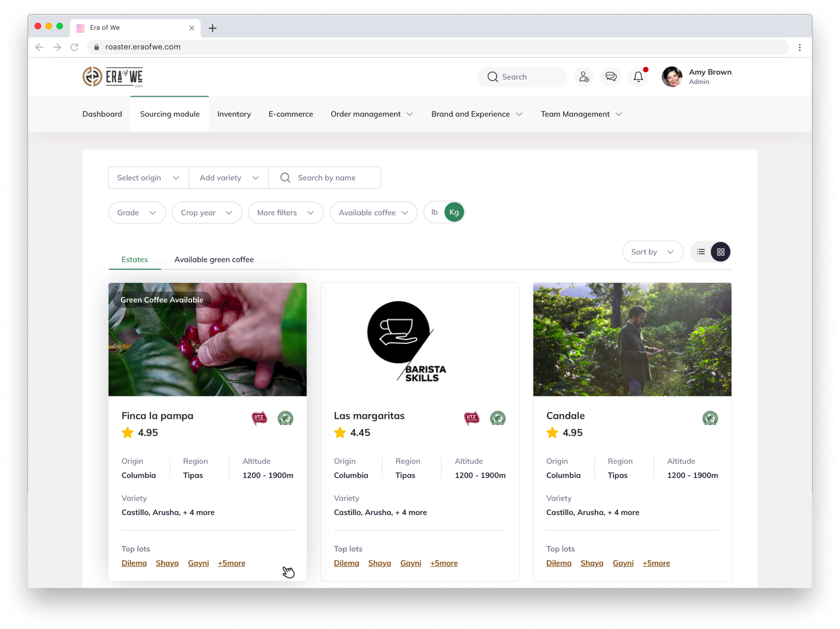840x629 pixels.
Task: Open the chat messages icon
Action: [611, 77]
